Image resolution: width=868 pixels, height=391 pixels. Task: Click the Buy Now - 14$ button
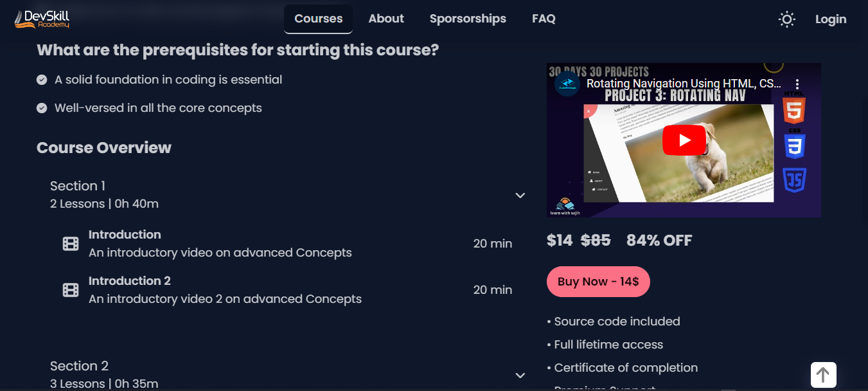(x=598, y=282)
